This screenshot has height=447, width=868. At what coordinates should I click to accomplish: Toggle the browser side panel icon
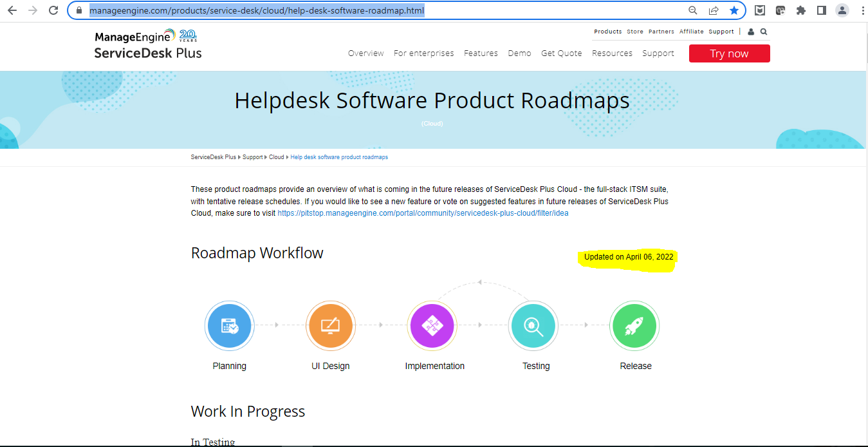pos(822,10)
